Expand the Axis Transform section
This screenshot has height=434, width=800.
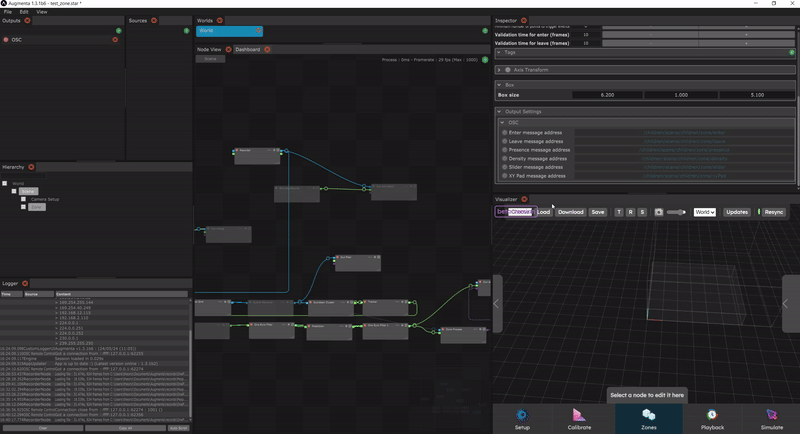500,70
